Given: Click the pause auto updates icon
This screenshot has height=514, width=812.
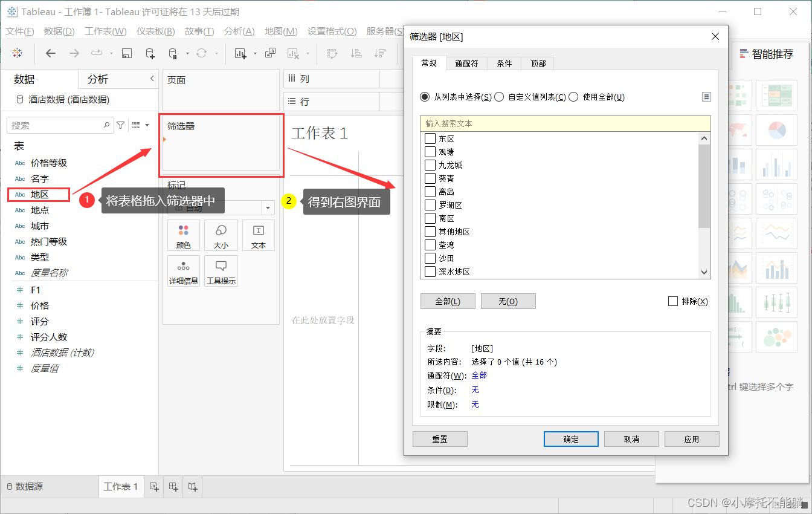Looking at the screenshot, I should (x=173, y=53).
